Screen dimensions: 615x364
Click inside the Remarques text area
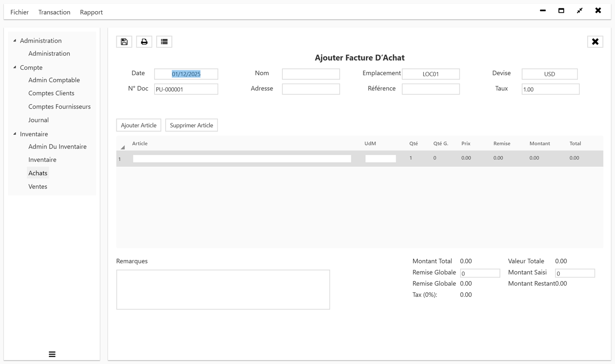click(223, 289)
